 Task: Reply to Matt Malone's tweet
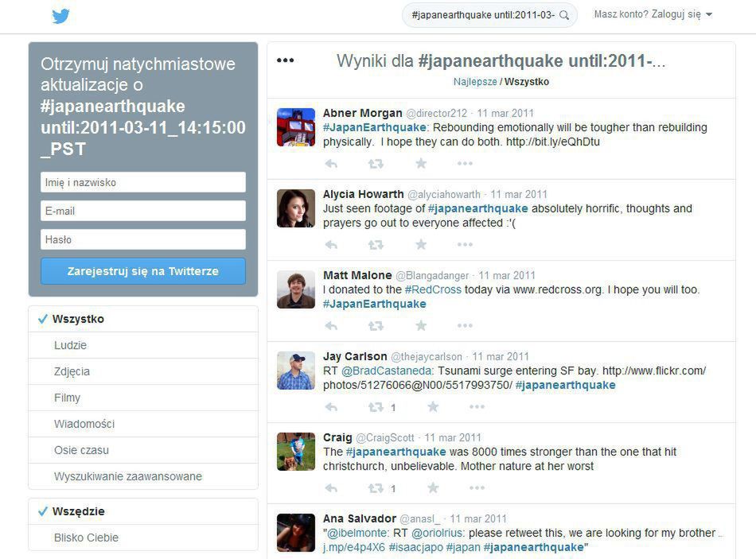point(331,326)
